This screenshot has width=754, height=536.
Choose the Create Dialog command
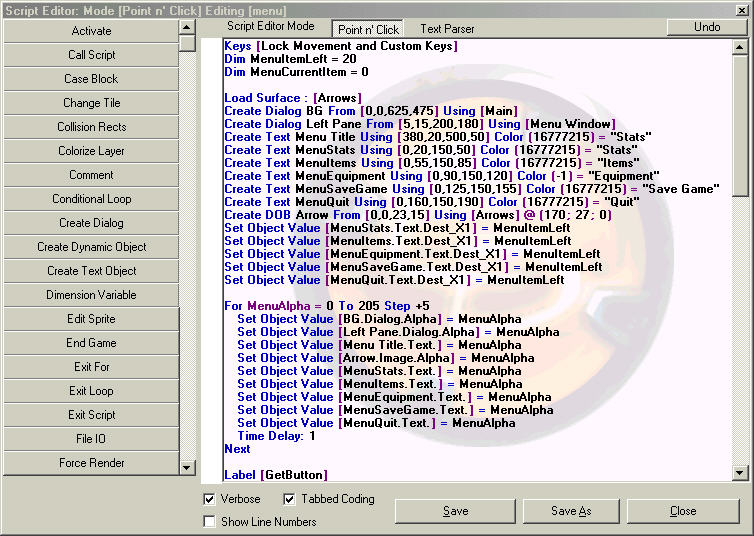point(91,223)
